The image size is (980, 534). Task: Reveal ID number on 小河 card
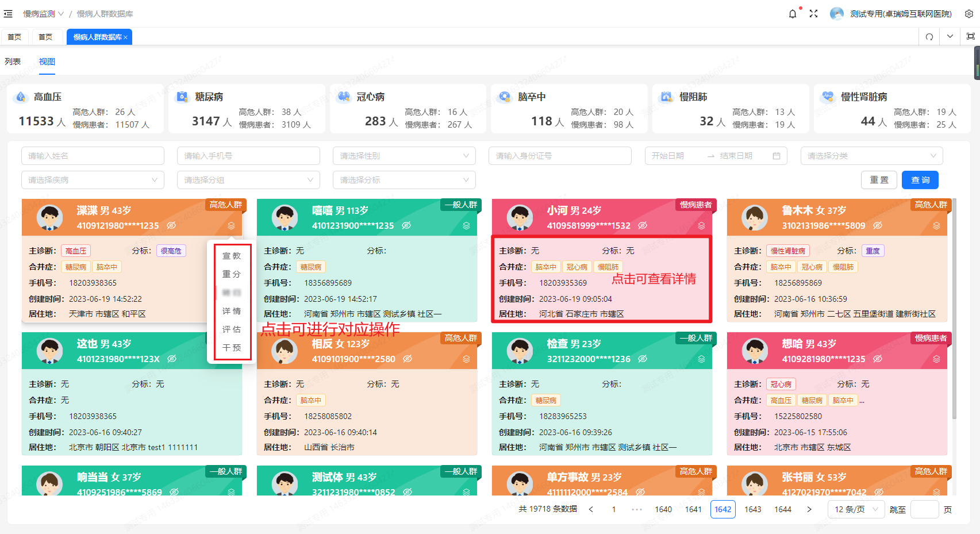pos(643,225)
